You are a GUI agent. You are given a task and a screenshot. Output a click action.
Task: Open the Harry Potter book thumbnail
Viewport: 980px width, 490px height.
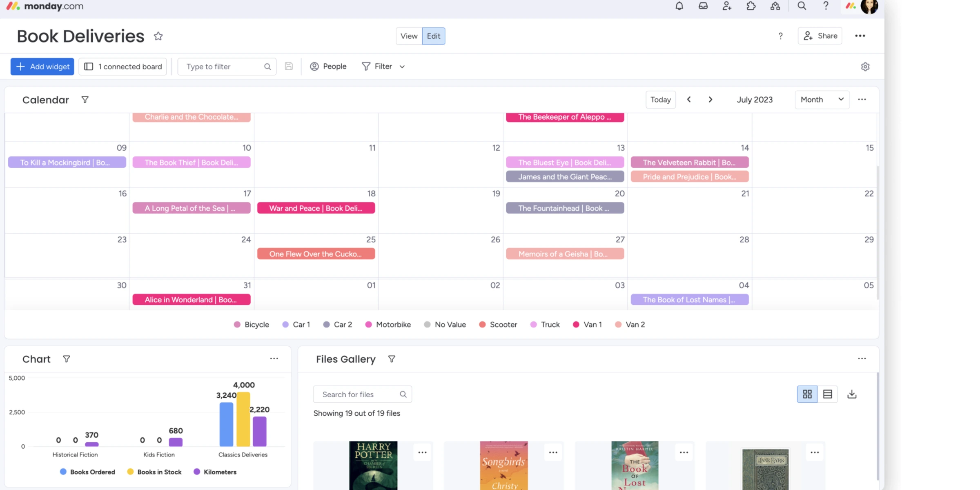click(373, 465)
